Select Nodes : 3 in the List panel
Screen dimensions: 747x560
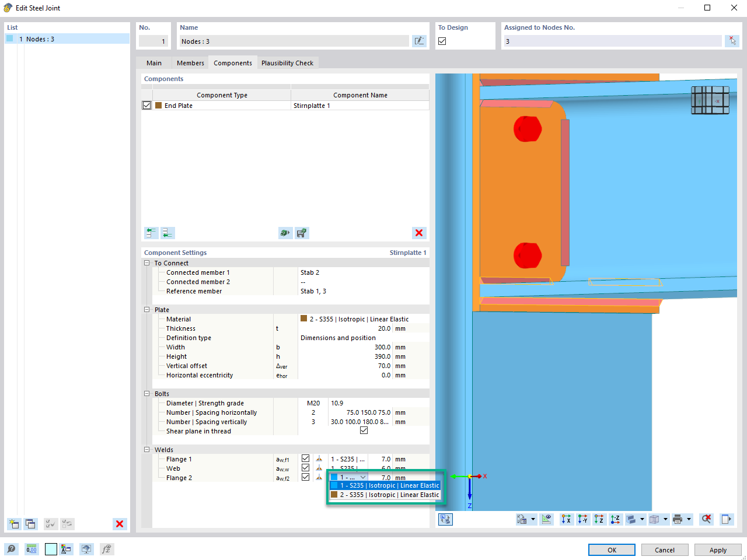pyautogui.click(x=67, y=39)
